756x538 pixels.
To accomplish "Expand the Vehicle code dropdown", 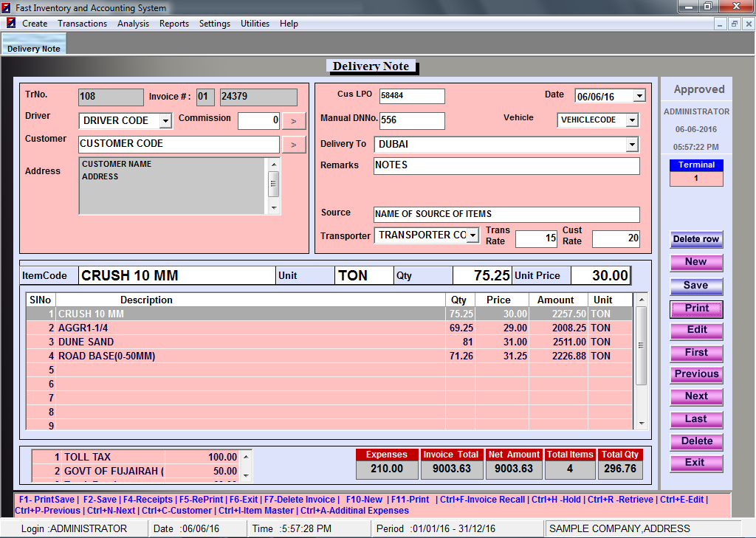I will point(632,120).
